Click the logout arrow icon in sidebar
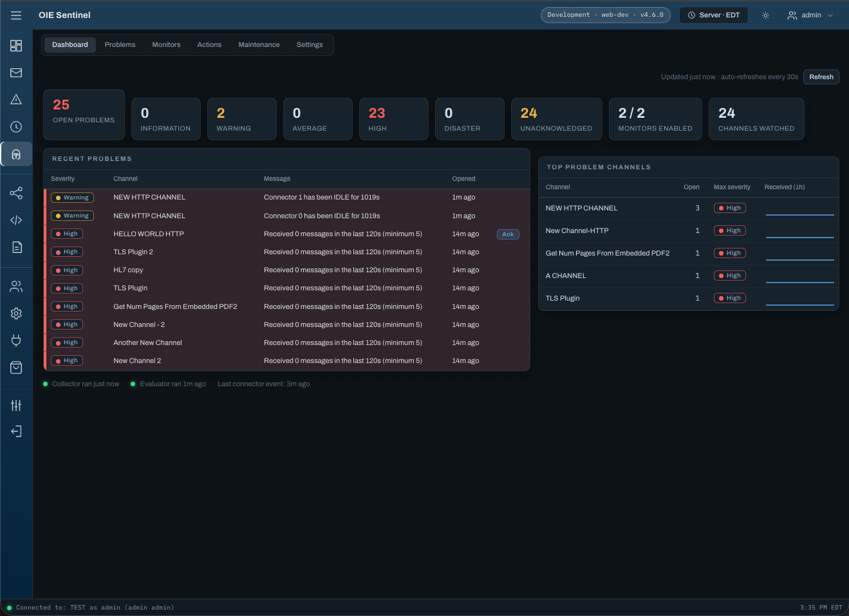The width and height of the screenshot is (849, 616). pos(16,431)
